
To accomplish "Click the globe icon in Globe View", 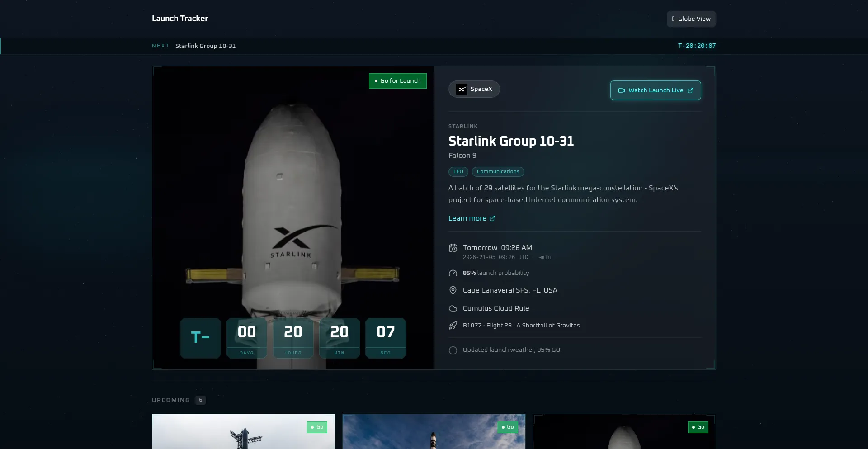I will [673, 19].
